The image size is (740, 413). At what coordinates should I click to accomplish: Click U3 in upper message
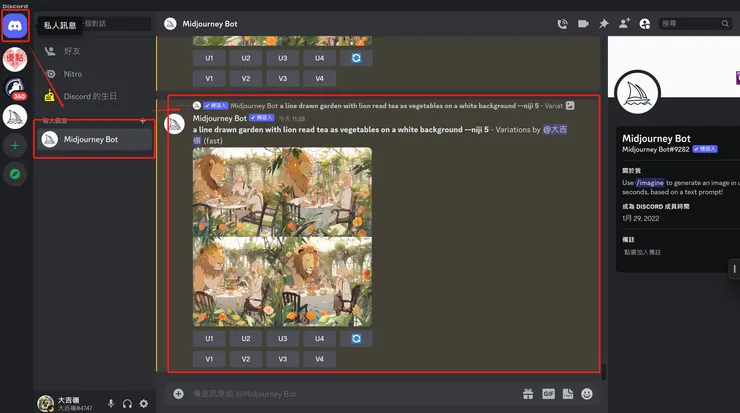click(x=283, y=58)
